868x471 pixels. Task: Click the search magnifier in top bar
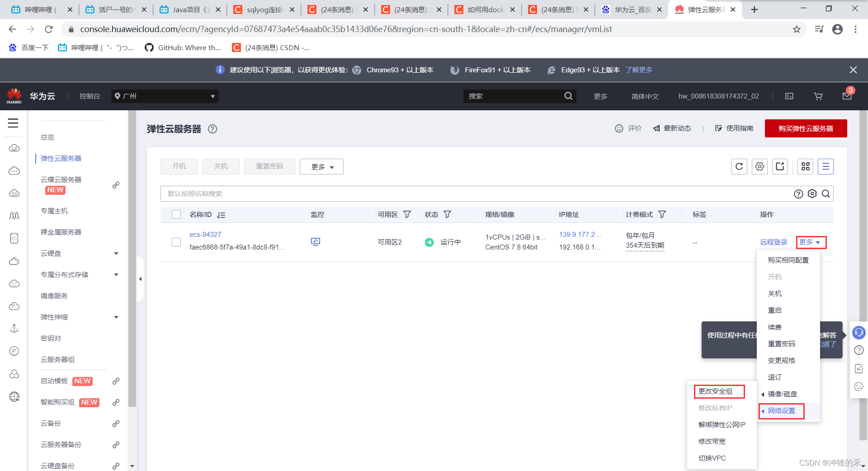pyautogui.click(x=568, y=96)
